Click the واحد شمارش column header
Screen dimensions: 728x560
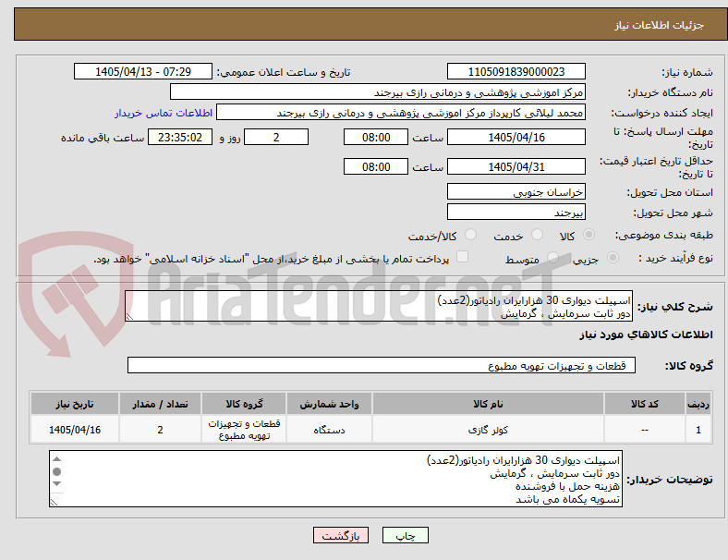click(x=329, y=404)
